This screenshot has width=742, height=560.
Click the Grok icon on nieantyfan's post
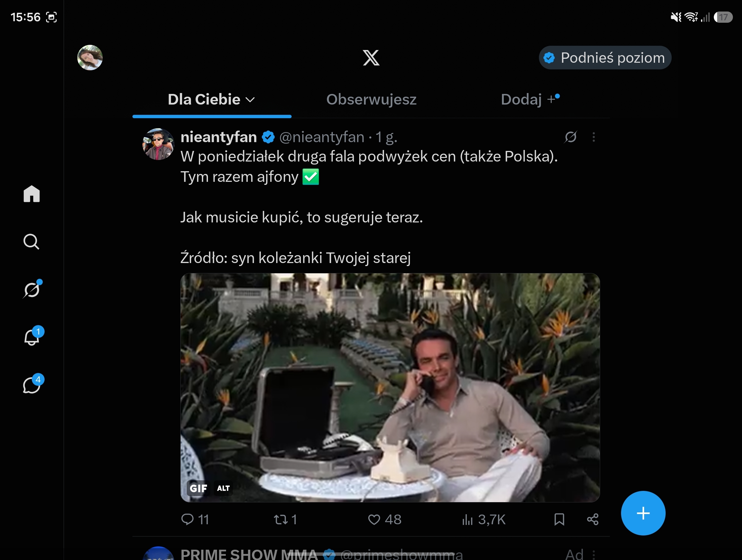tap(570, 137)
